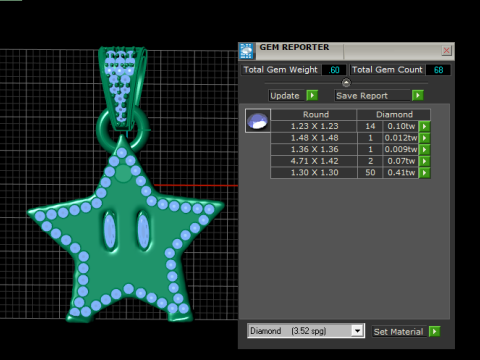Click the Set Material label
Viewport: 480px width, 360px height.
click(399, 332)
